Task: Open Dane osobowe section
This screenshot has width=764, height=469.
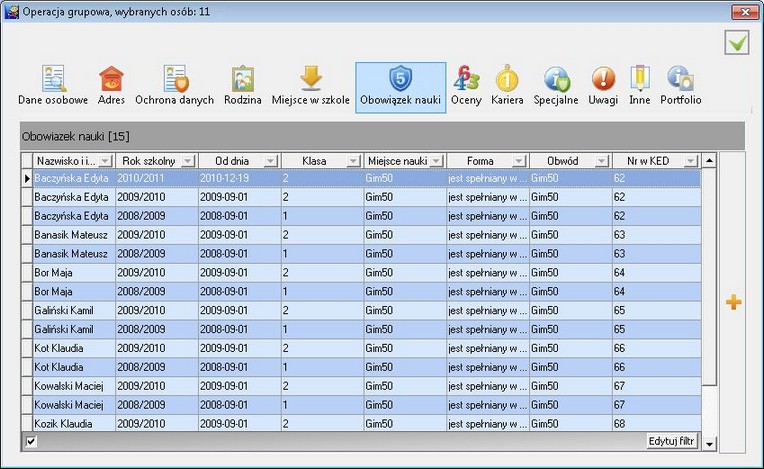Action: [53, 86]
